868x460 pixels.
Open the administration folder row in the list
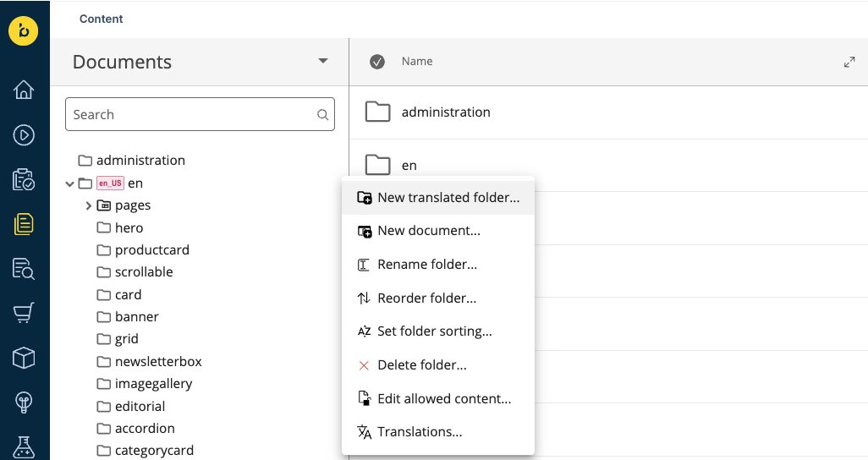pos(609,112)
